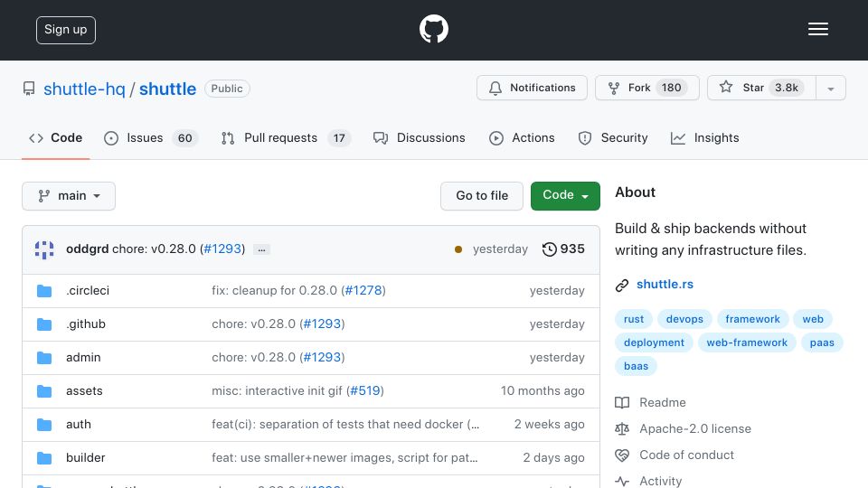This screenshot has width=868, height=488.
Task: Open the 935 commits history link
Action: (x=563, y=249)
